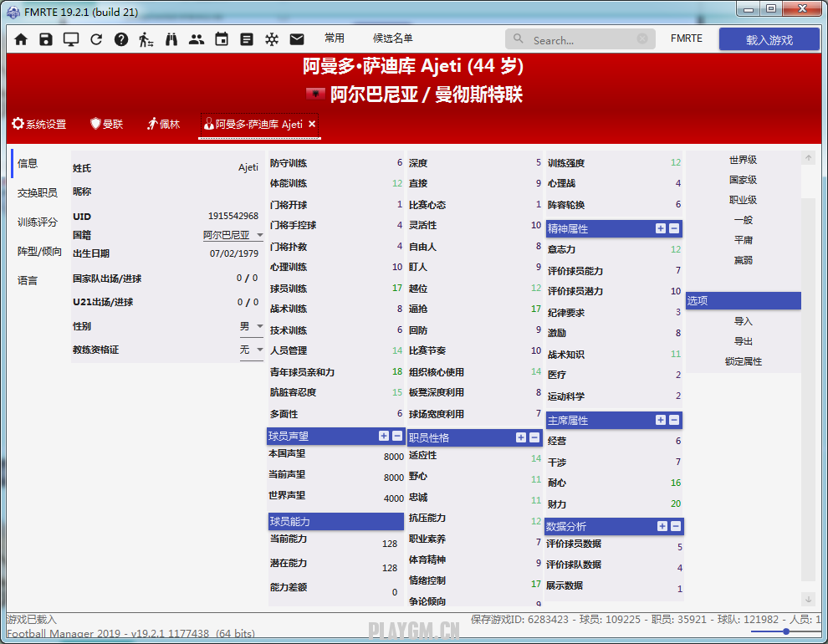
Task: Open the monitor display icon
Action: 71,39
